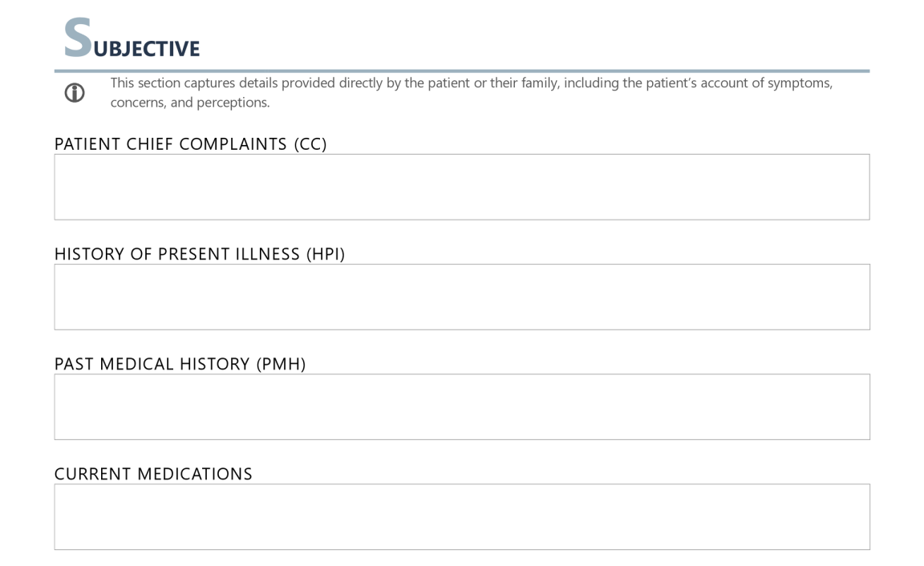This screenshot has width=924, height=566.
Task: Click the Past Medical History label
Action: tap(152, 364)
